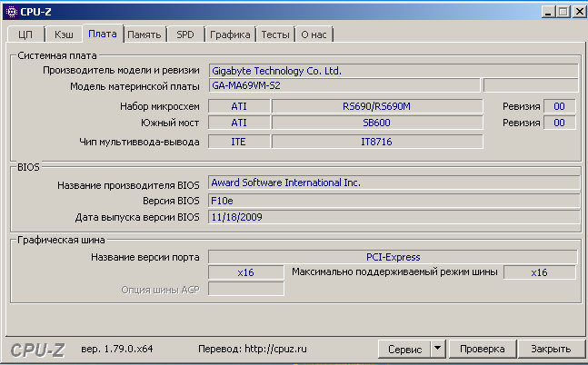Image resolution: width=588 pixels, height=365 pixels.
Task: Click the Сервис button
Action: coord(404,350)
